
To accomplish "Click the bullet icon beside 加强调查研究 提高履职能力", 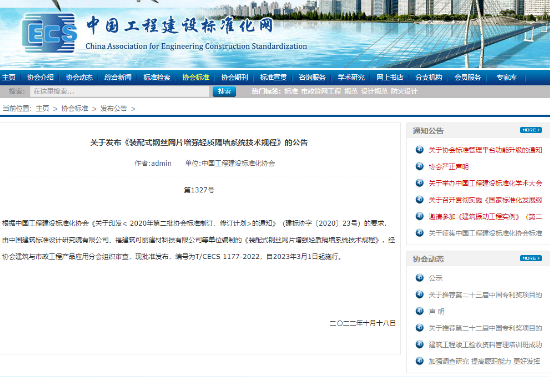I will click(x=420, y=361).
